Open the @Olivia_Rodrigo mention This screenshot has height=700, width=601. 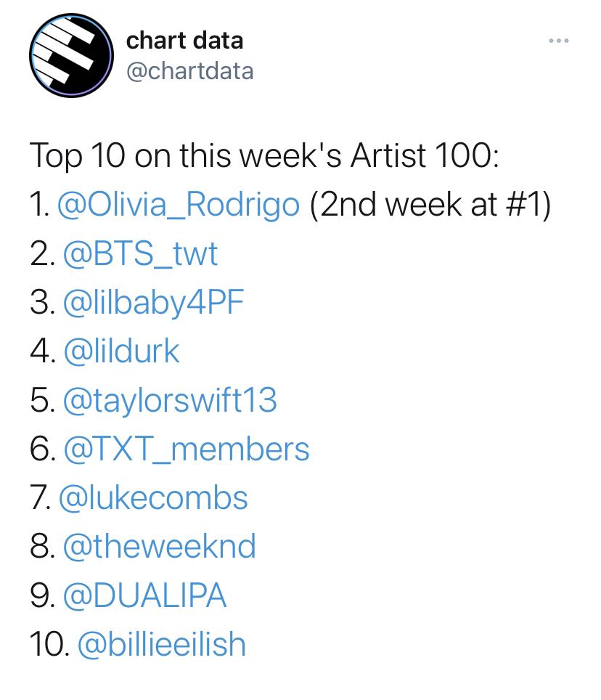[179, 205]
